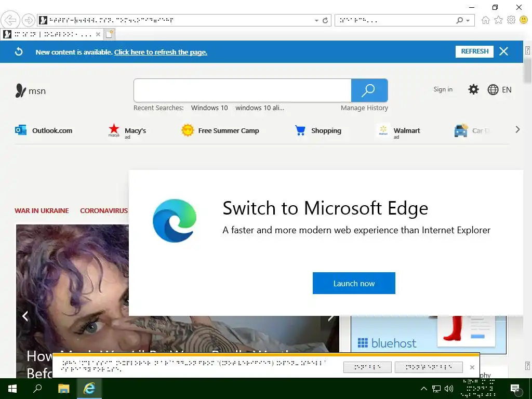Open Free Summer Camp shortcut

pyautogui.click(x=220, y=130)
